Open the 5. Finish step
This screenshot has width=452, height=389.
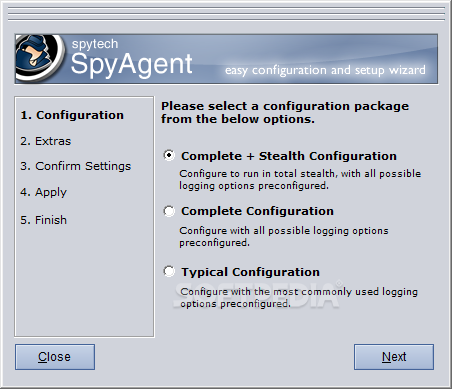pyautogui.click(x=43, y=220)
